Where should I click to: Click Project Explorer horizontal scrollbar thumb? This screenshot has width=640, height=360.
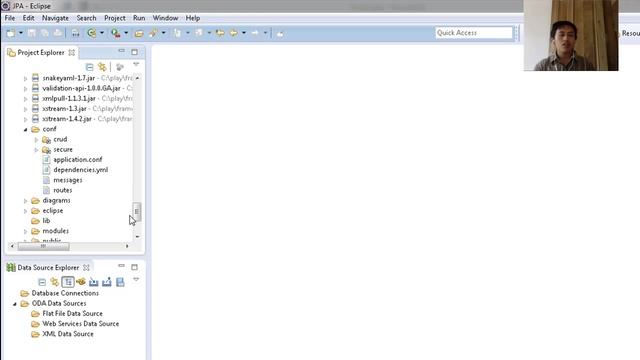coord(43,246)
